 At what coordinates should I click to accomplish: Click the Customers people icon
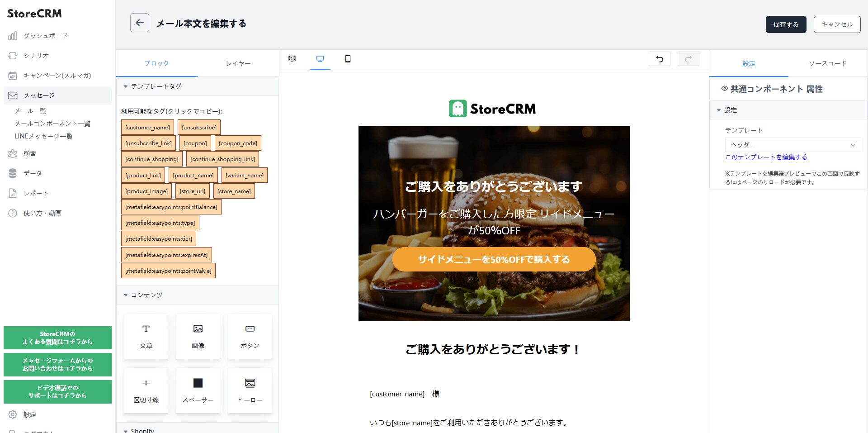click(x=13, y=153)
